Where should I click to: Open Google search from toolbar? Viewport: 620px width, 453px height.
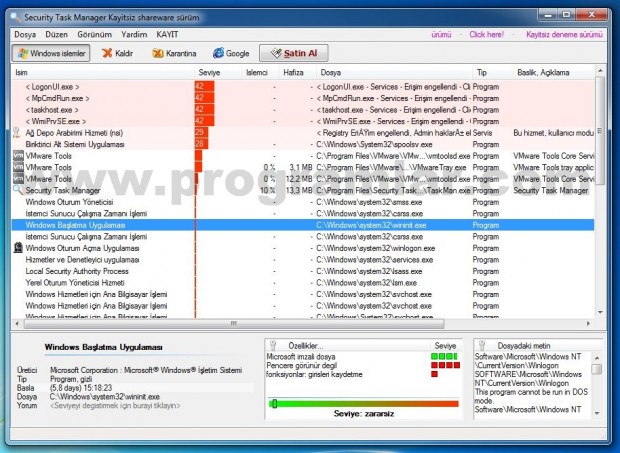click(231, 53)
